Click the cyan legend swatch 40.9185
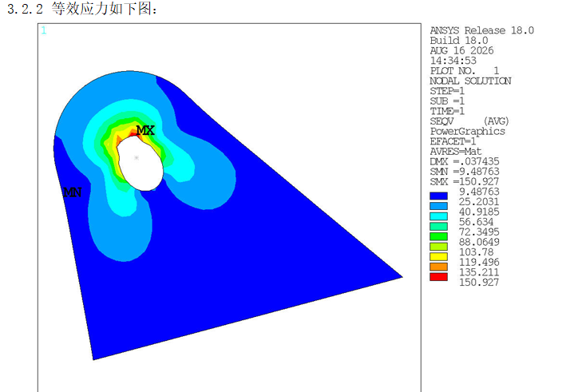This screenshot has width=570, height=392. 438,216
